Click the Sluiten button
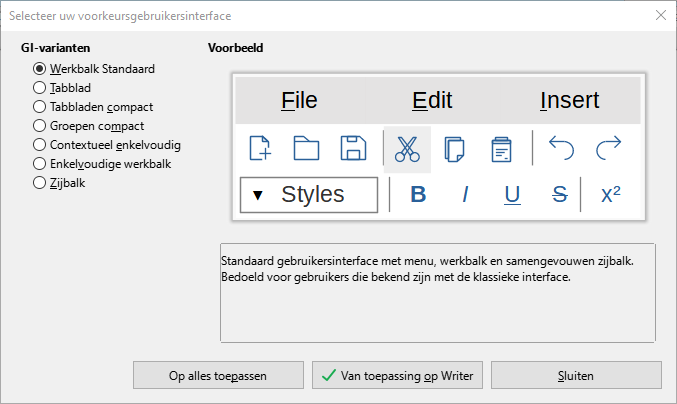Screen dimensions: 677x404 (575, 376)
